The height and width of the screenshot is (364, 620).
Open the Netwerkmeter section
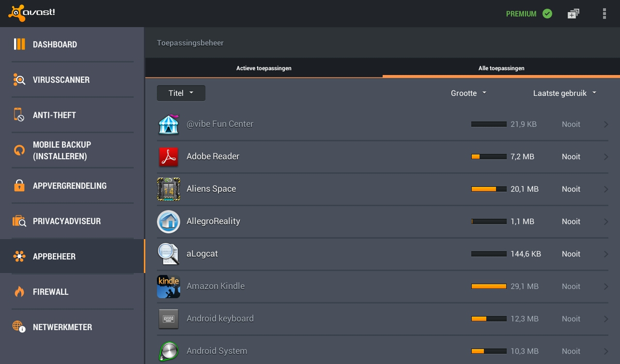pyautogui.click(x=72, y=327)
